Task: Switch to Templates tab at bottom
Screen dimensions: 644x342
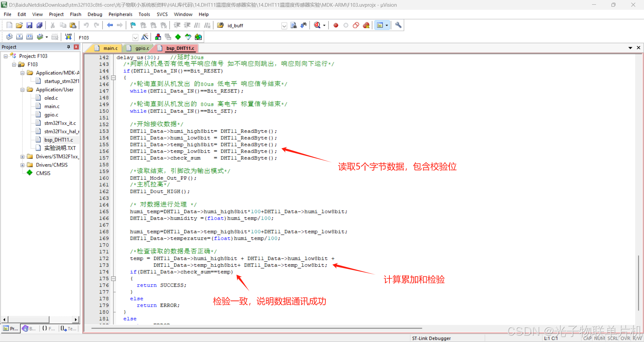Action: [x=68, y=329]
